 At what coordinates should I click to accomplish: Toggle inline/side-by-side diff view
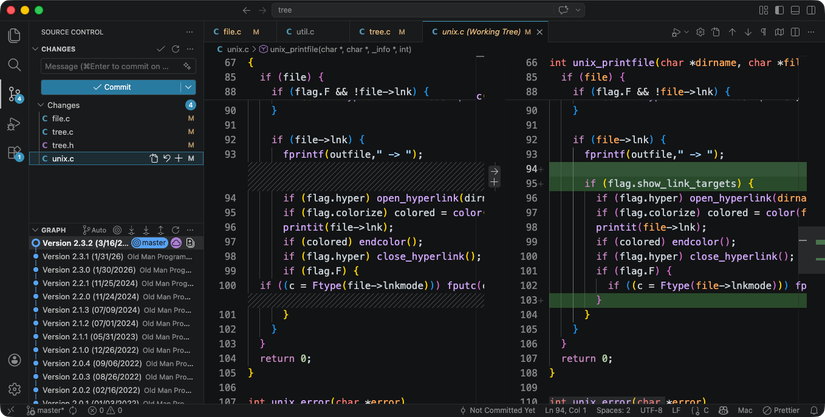click(795, 32)
